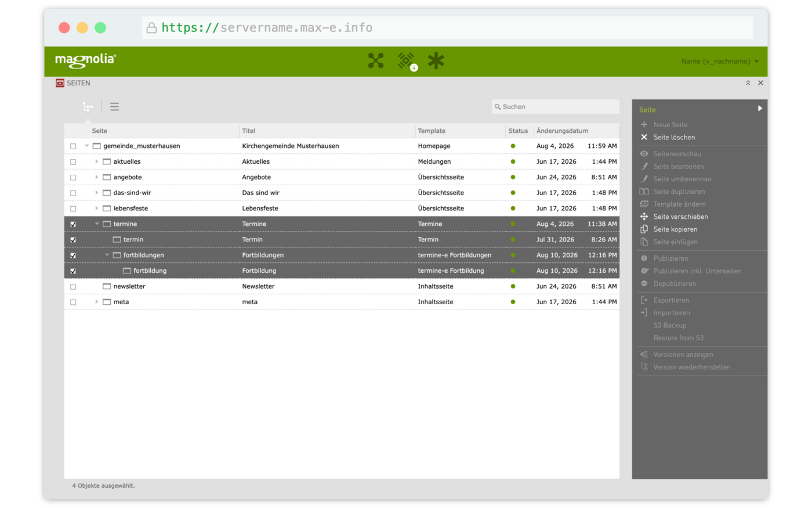
Task: Open the Magnolia app launcher icon
Action: 376,60
